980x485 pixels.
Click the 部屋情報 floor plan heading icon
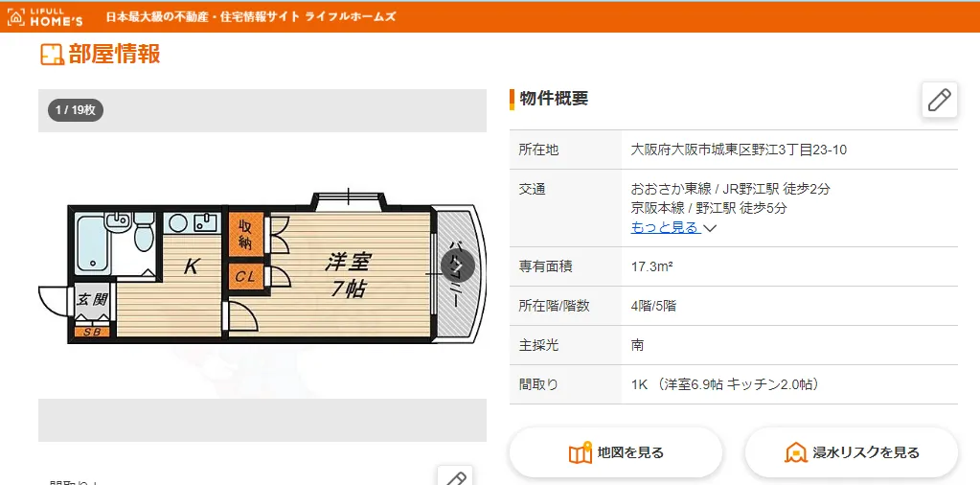[x=53, y=55]
